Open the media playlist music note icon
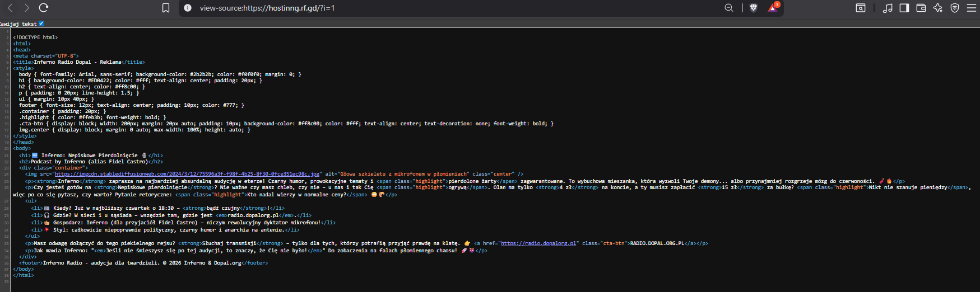Image resolution: width=980 pixels, height=292 pixels. 888,8
